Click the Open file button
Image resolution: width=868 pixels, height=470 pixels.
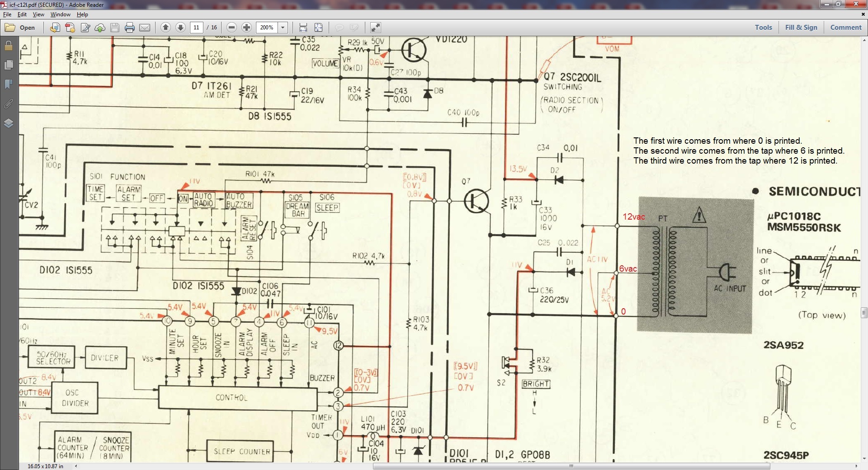coord(20,28)
